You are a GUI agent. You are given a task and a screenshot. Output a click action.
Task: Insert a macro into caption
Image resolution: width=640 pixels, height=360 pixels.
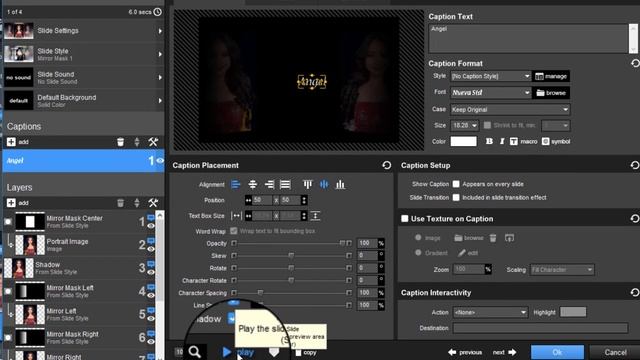point(523,141)
